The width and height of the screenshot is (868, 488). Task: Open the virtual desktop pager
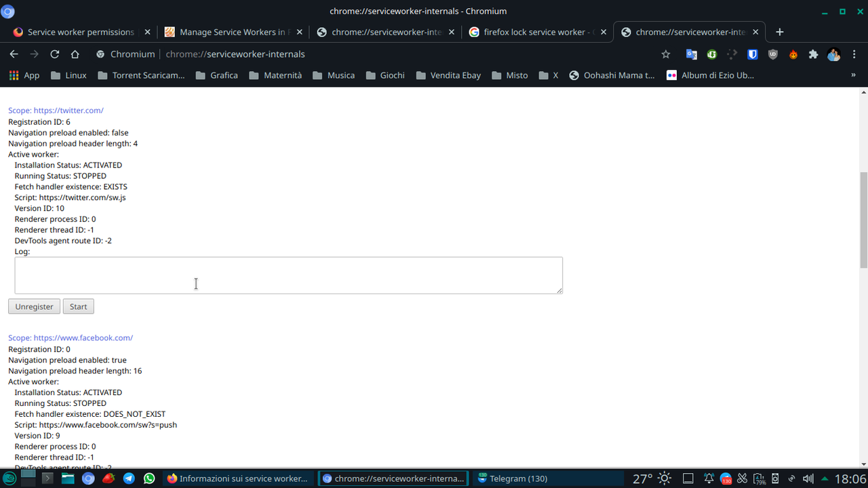28,479
